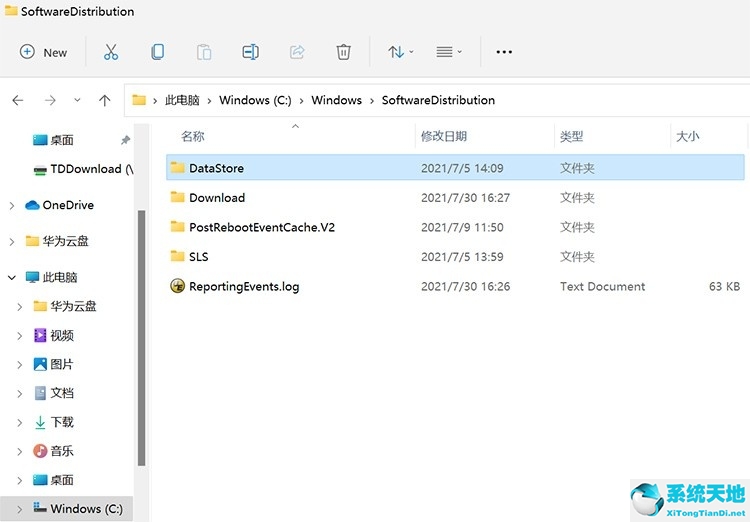Select 图片 in navigation pane
The width and height of the screenshot is (750, 522).
(54, 365)
